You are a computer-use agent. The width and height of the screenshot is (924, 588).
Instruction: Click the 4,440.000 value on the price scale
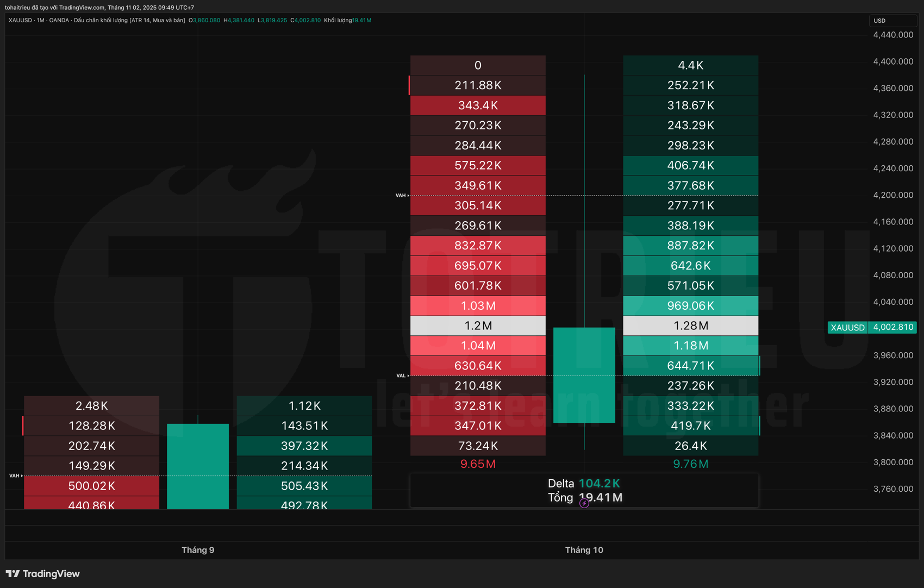click(893, 34)
